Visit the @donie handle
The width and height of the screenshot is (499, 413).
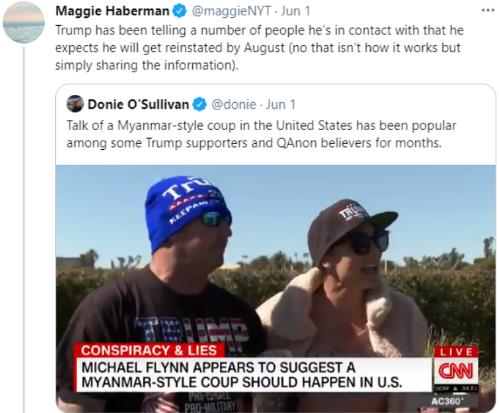click(234, 104)
